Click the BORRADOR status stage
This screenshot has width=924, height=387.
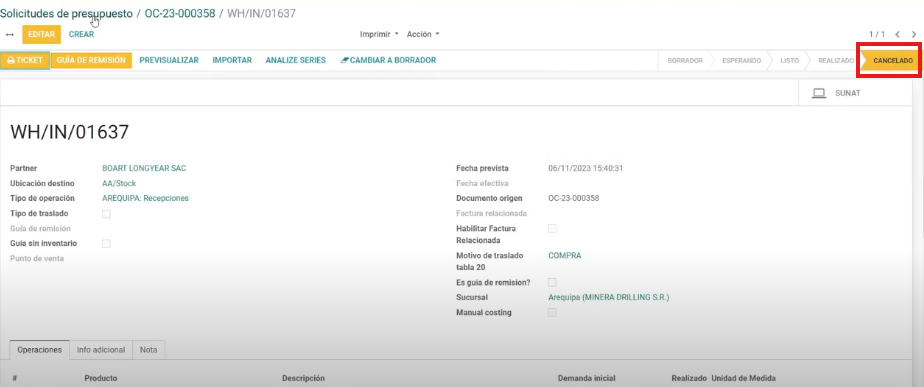pos(685,61)
